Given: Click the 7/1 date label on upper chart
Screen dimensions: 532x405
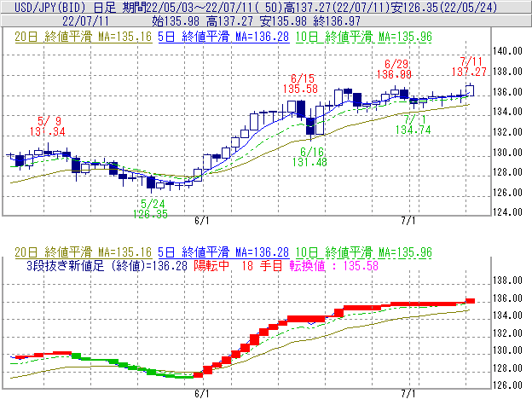Looking at the screenshot, I should point(408,221).
